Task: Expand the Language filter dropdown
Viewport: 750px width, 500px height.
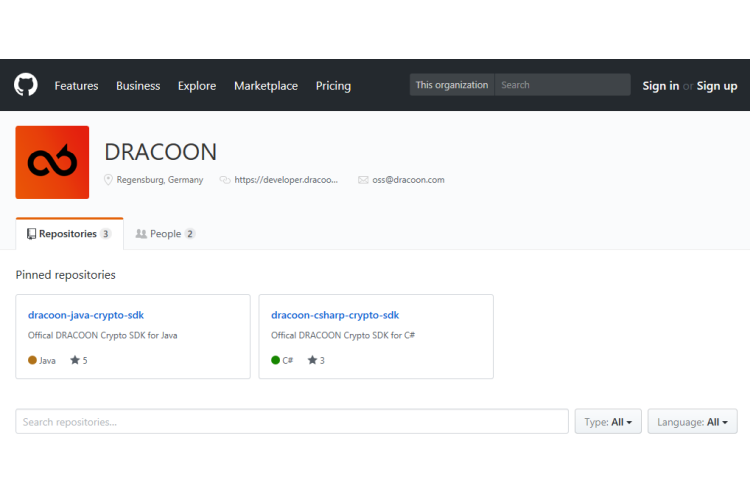Action: (x=692, y=422)
